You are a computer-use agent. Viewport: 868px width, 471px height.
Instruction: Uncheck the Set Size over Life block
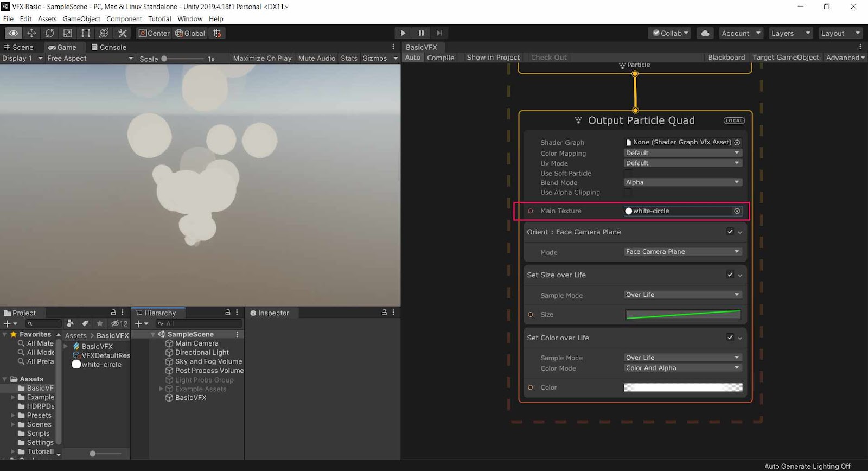(730, 275)
